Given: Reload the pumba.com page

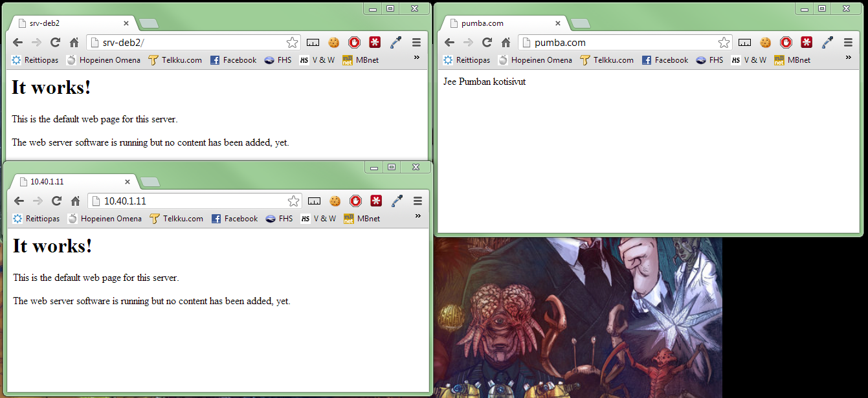Looking at the screenshot, I should click(487, 43).
